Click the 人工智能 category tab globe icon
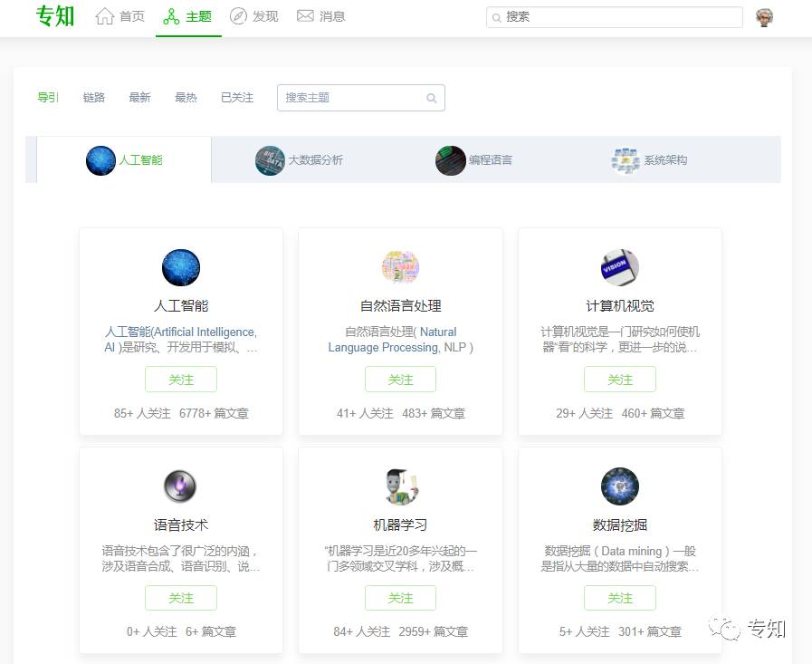The width and height of the screenshot is (812, 664). point(100,160)
